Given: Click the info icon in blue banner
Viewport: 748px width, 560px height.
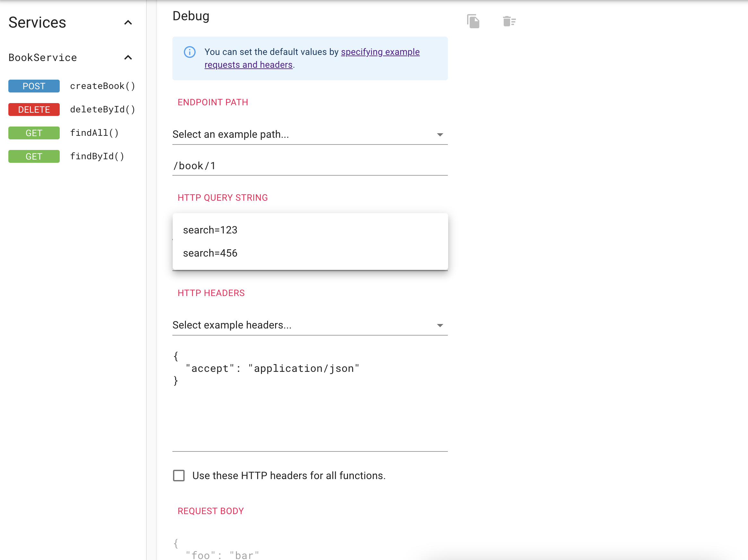Looking at the screenshot, I should tap(189, 52).
